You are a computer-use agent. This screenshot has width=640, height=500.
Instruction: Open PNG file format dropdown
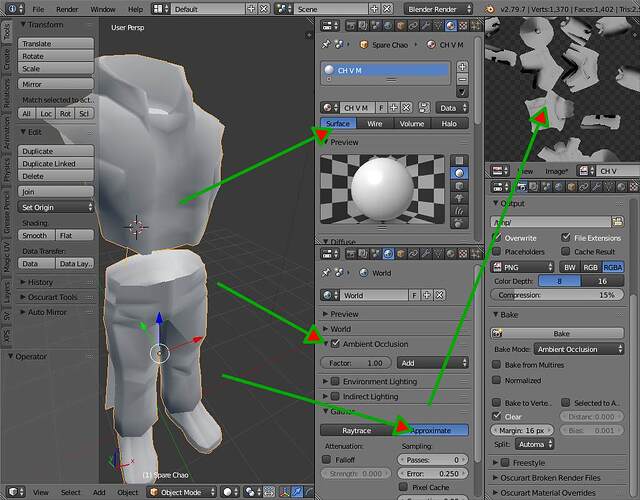click(522, 267)
